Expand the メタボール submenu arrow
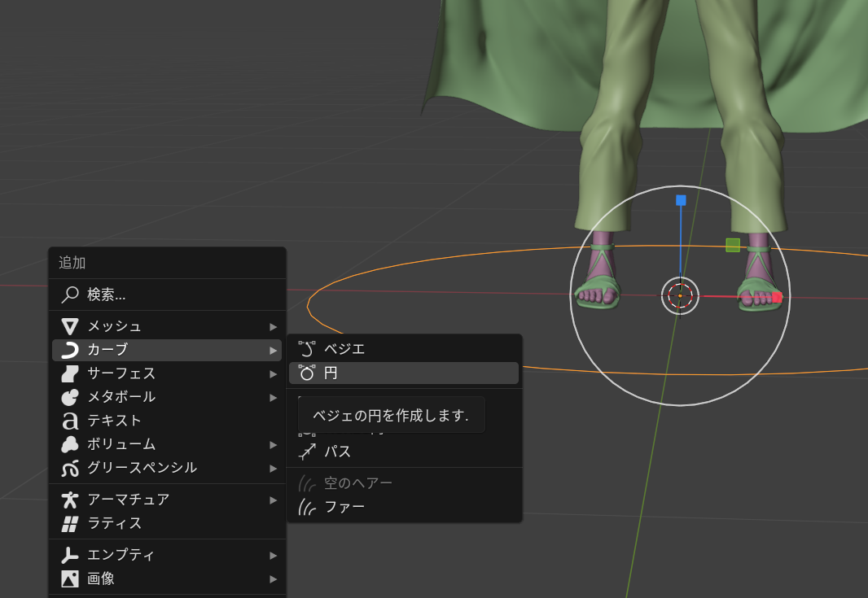The width and height of the screenshot is (868, 598). 273,397
